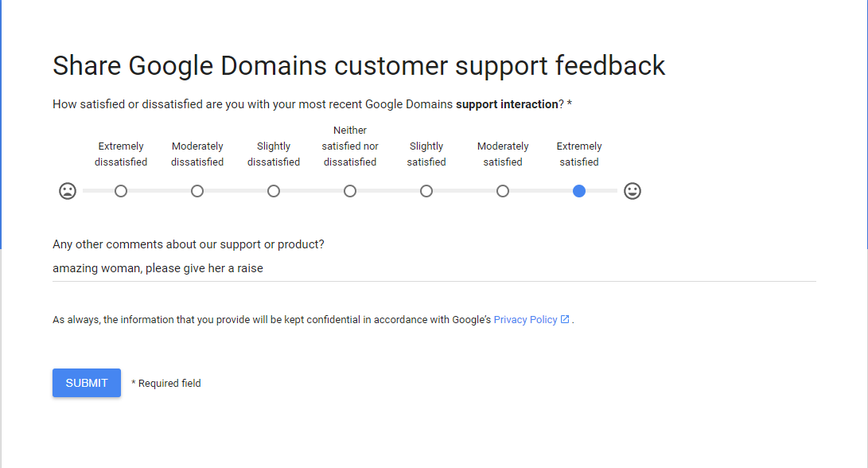Select the Moderately dissatisfied radio button
868x468 pixels.
pyautogui.click(x=197, y=191)
